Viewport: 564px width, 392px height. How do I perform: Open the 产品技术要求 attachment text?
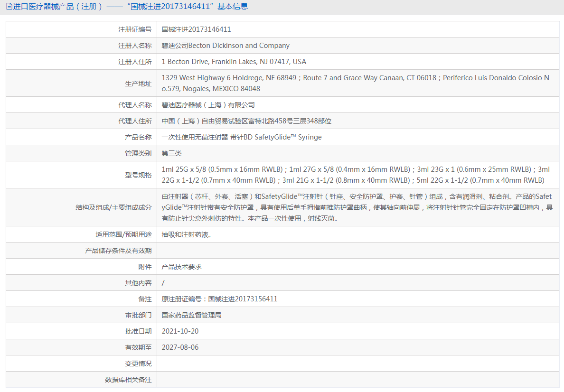click(x=182, y=267)
